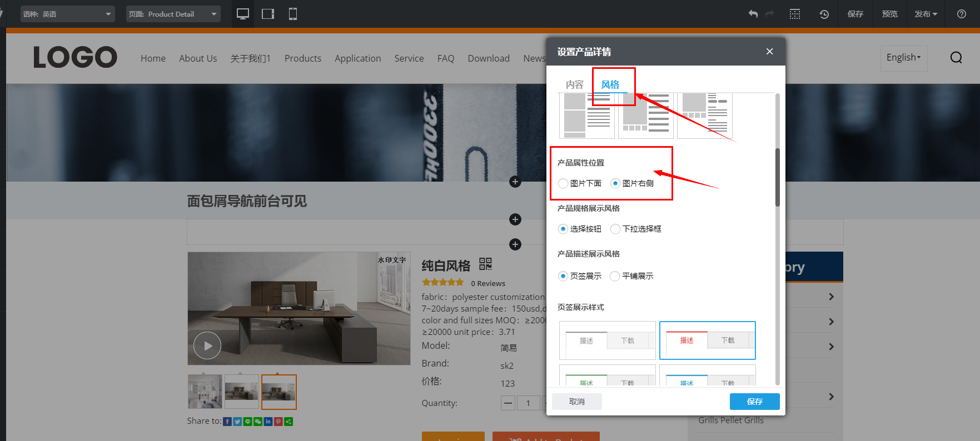The height and width of the screenshot is (441, 980).
Task: Switch to desktop device preview icon
Action: click(x=243, y=14)
